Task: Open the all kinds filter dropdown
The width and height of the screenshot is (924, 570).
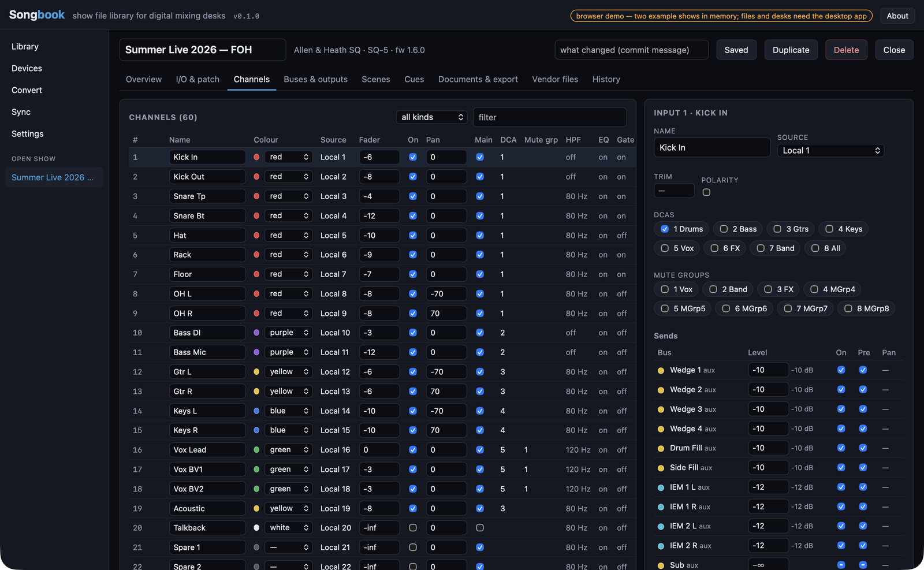Action: pyautogui.click(x=432, y=117)
